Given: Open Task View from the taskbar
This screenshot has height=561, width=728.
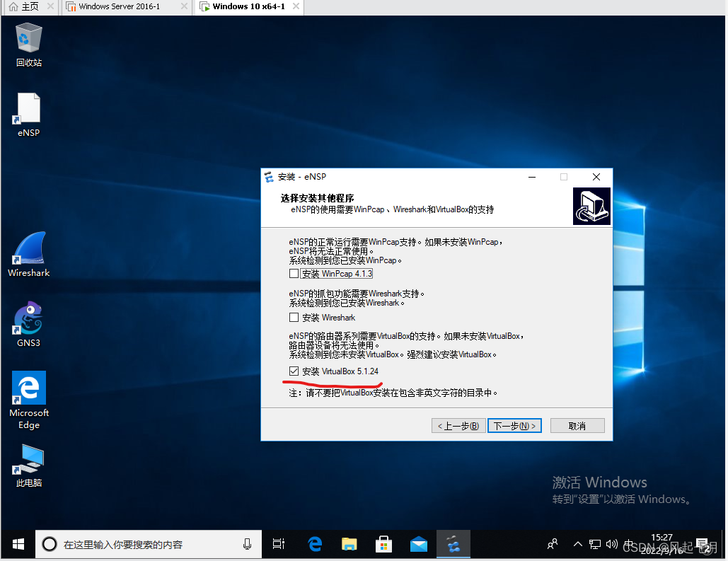Looking at the screenshot, I should (279, 544).
